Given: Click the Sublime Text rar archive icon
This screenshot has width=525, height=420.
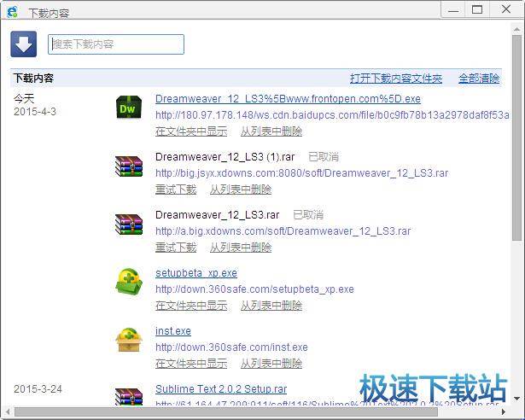Looking at the screenshot, I should (129, 397).
